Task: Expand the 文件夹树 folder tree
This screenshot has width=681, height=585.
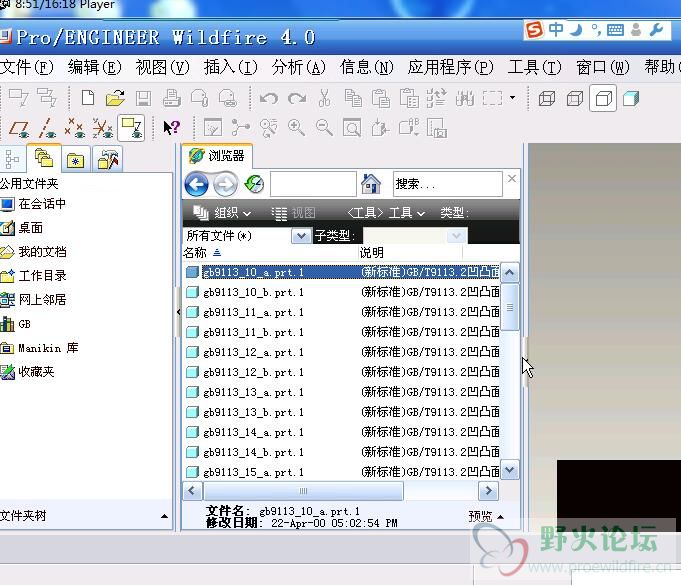Action: click(164, 516)
